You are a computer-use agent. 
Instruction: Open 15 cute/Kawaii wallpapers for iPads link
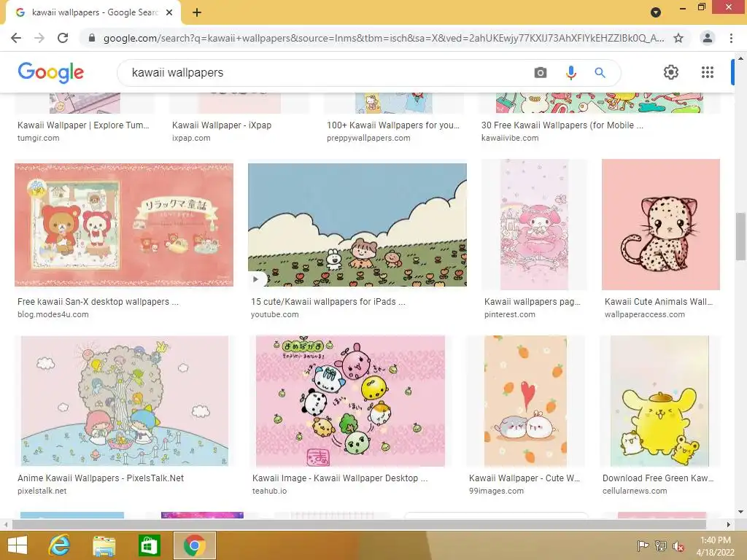328,301
